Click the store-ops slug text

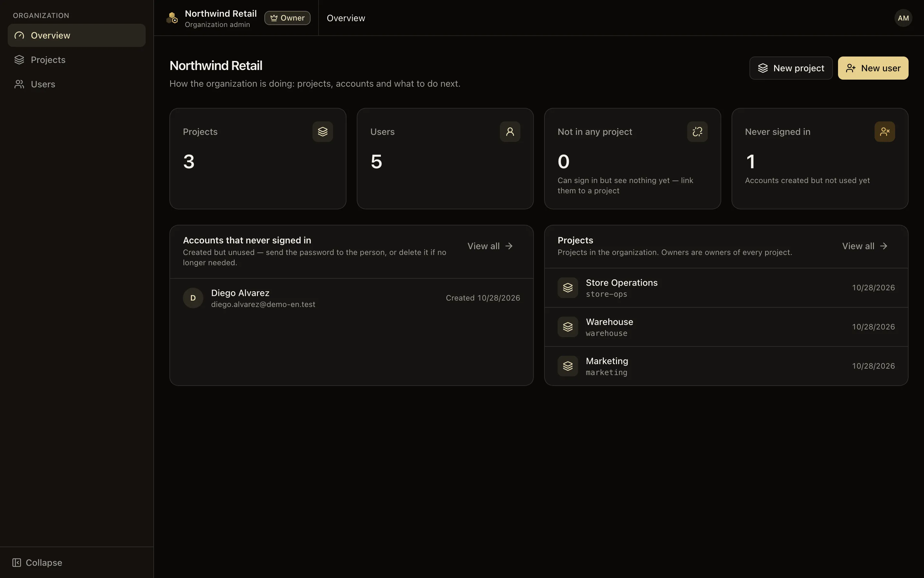[x=606, y=294]
